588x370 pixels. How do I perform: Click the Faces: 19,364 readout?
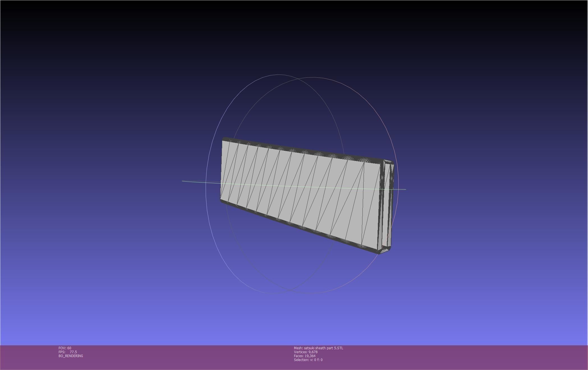pos(305,356)
